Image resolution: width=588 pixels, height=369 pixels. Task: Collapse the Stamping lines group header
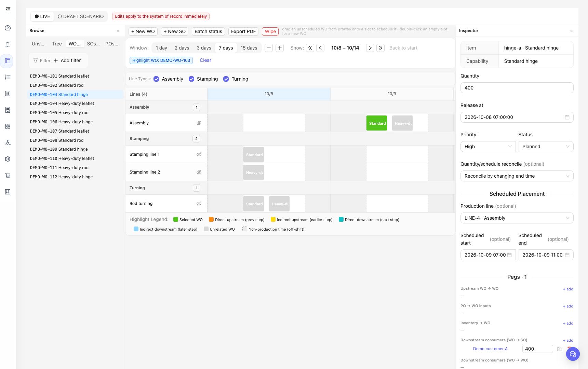point(166,139)
